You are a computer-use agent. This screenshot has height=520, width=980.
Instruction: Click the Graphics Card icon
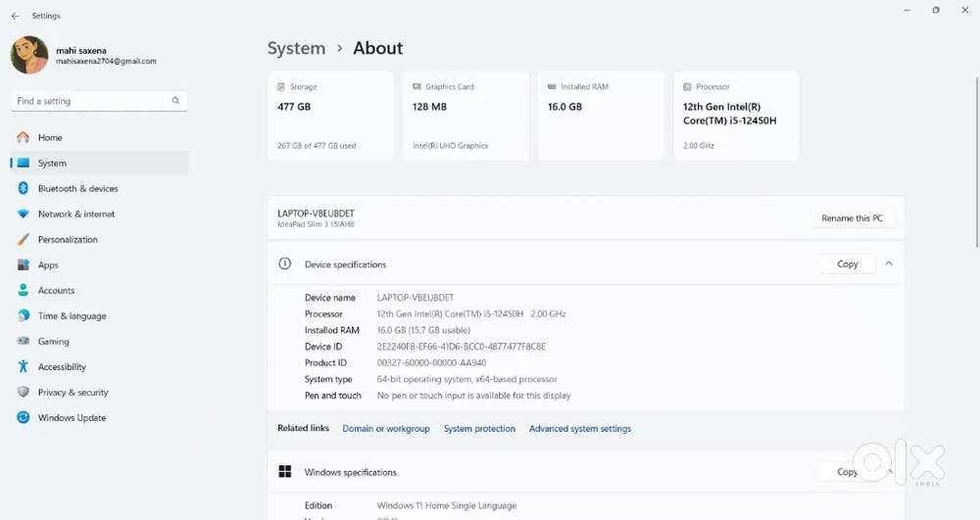[416, 87]
